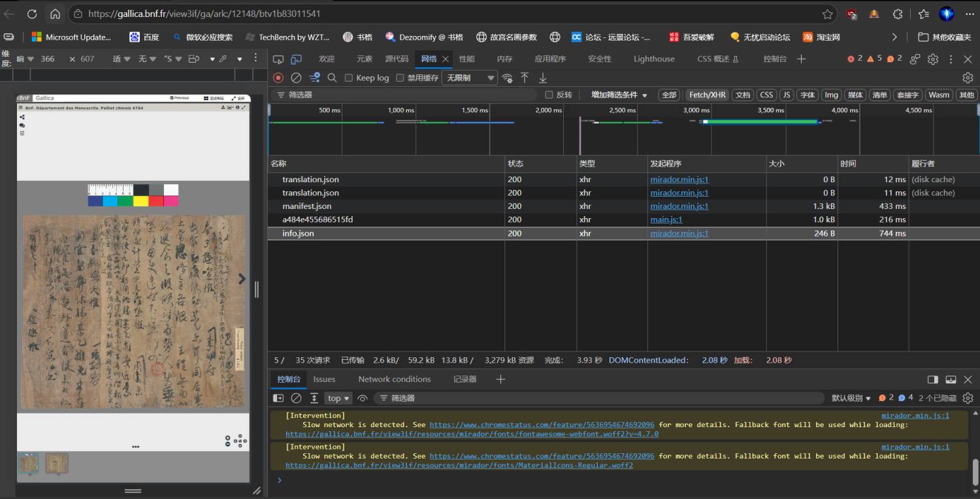
Task: Toggle the JS request type filter
Action: (x=787, y=95)
